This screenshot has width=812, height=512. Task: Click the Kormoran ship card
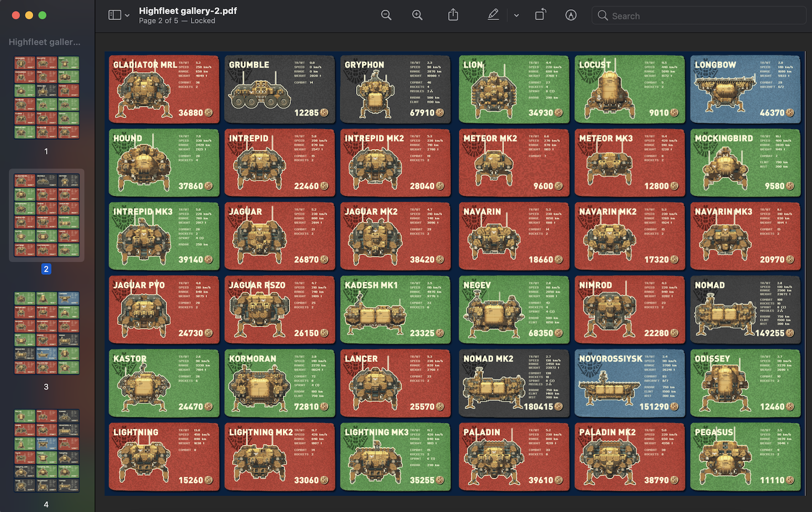point(280,383)
